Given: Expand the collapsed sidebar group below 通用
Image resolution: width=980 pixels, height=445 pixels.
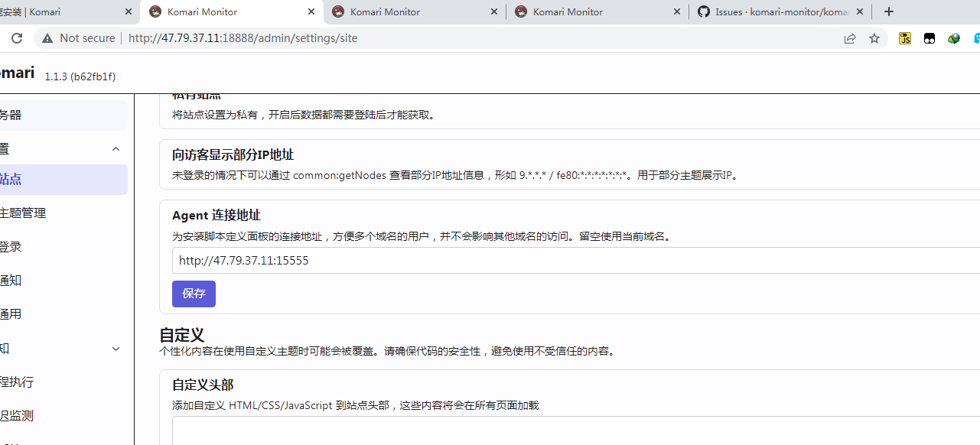Looking at the screenshot, I should coord(116,349).
